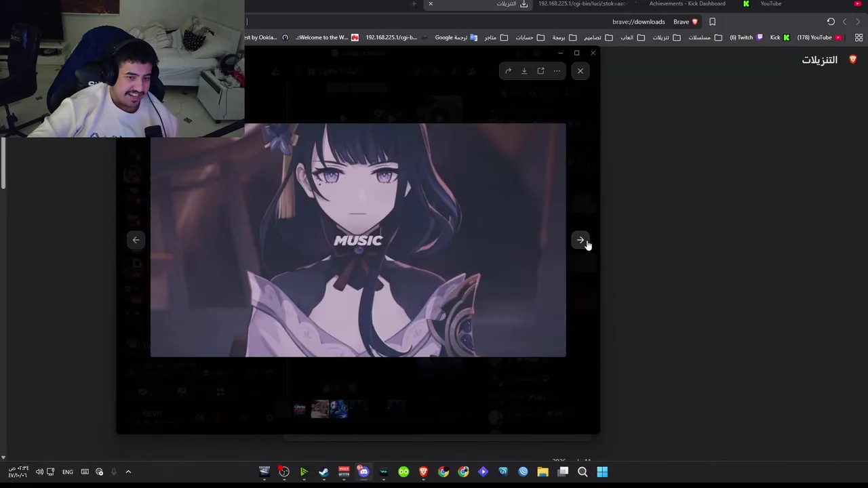868x488 pixels.
Task: Open the (6) Twitch bookmark
Action: [x=746, y=37]
